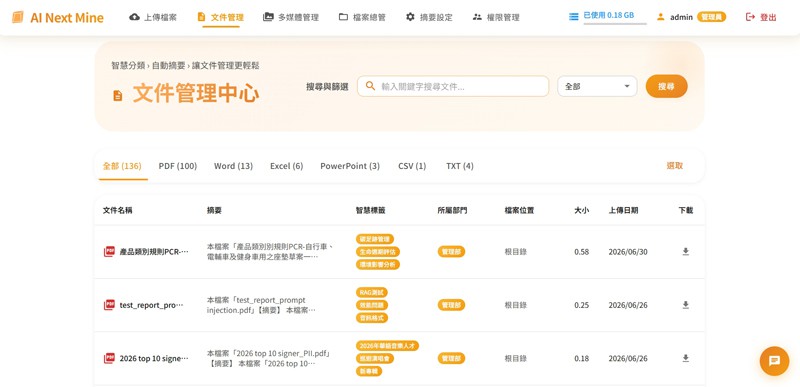Open file name 2026 top 10 signe…
The image size is (800, 387).
pyautogui.click(x=154, y=359)
